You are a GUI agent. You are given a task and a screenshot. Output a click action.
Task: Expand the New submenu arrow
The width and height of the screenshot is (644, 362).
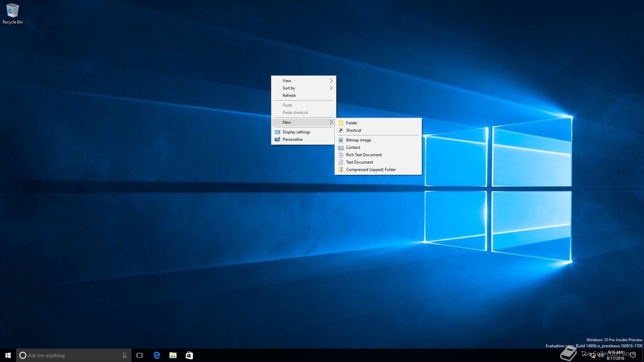pos(331,122)
